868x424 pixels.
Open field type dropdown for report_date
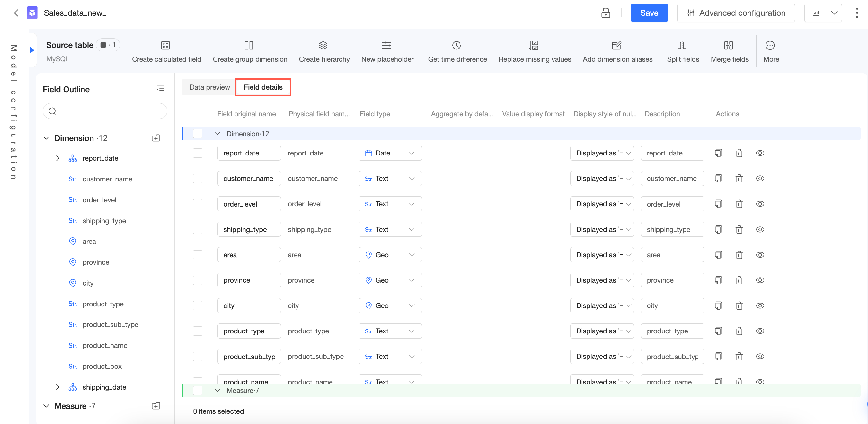(390, 153)
